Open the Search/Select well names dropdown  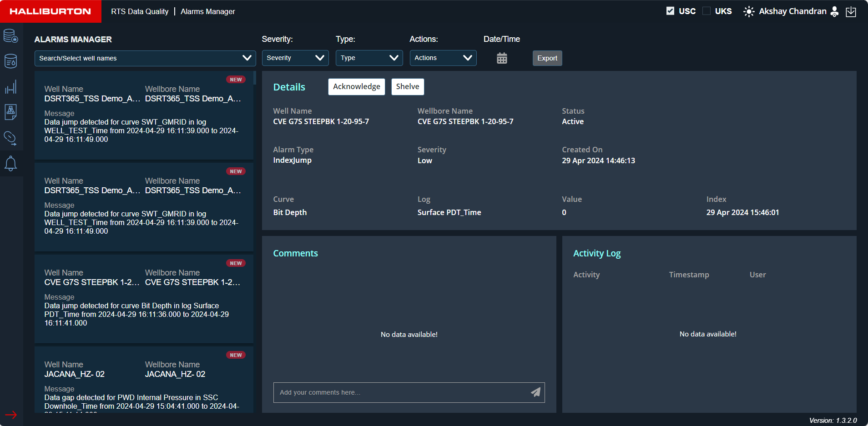(145, 58)
